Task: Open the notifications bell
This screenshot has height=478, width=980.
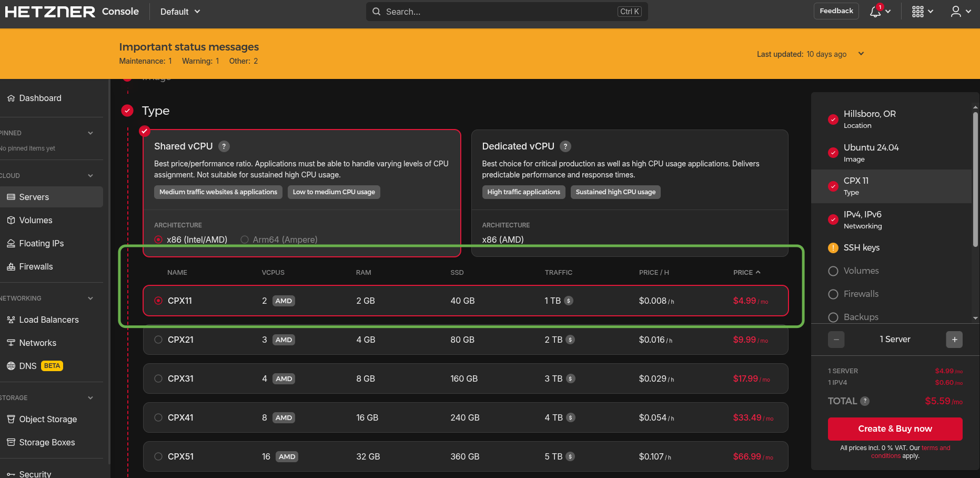Action: coord(876,12)
